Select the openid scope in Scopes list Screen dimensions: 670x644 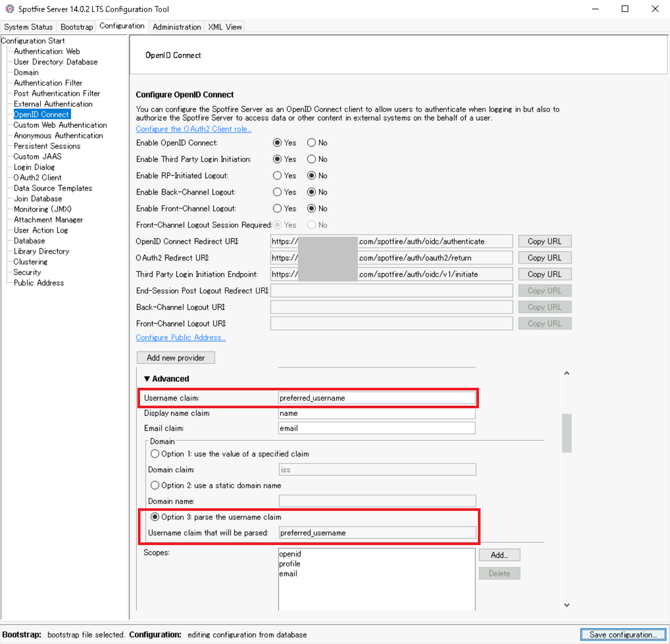coord(291,554)
